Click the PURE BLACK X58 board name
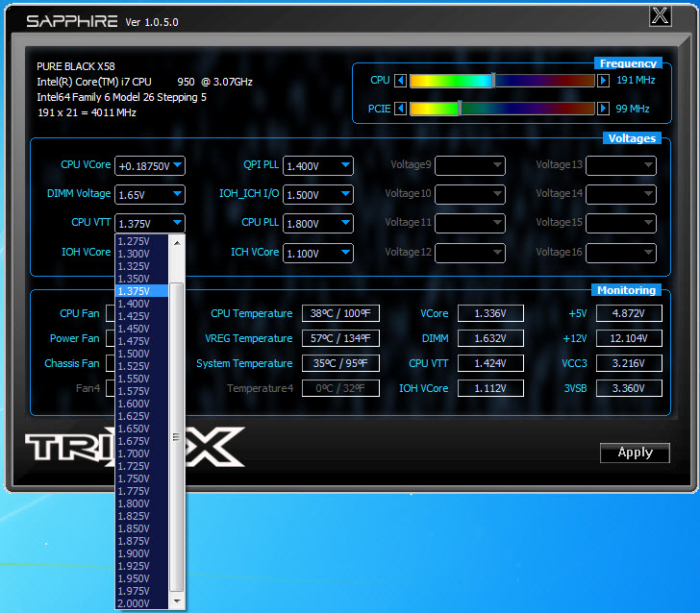Image resolution: width=700 pixels, height=613 pixels. 76,66
